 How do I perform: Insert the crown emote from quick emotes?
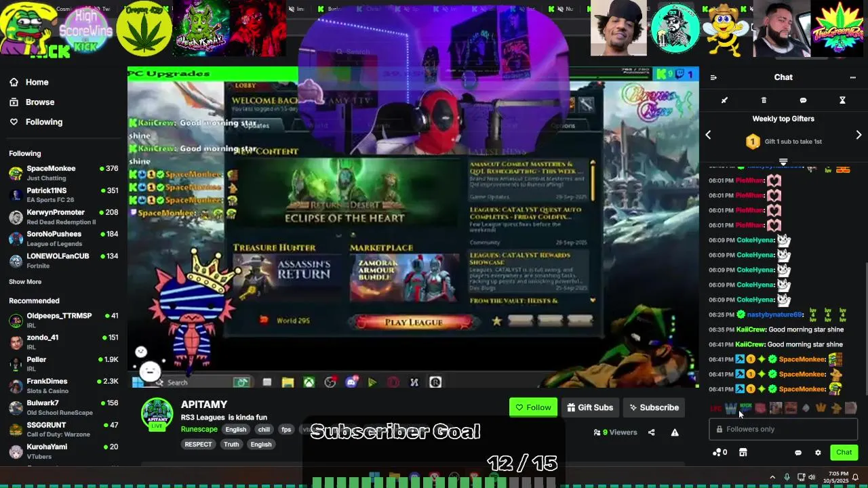[x=821, y=408]
